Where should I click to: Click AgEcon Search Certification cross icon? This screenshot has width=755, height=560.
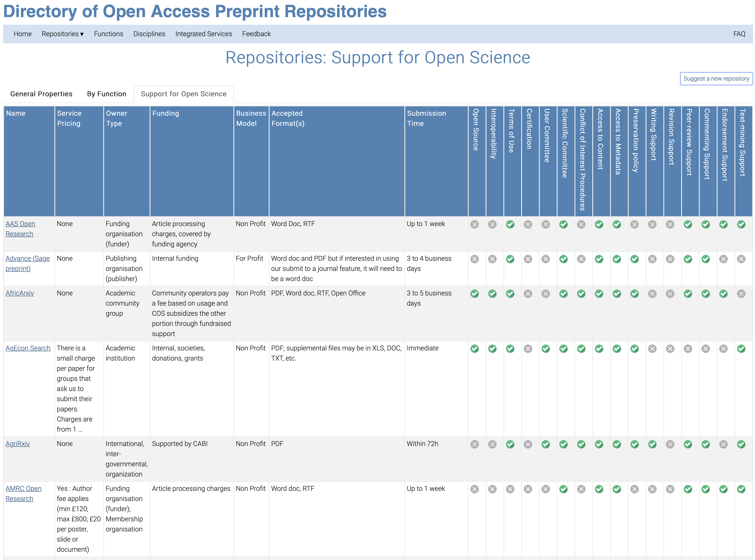tap(528, 349)
